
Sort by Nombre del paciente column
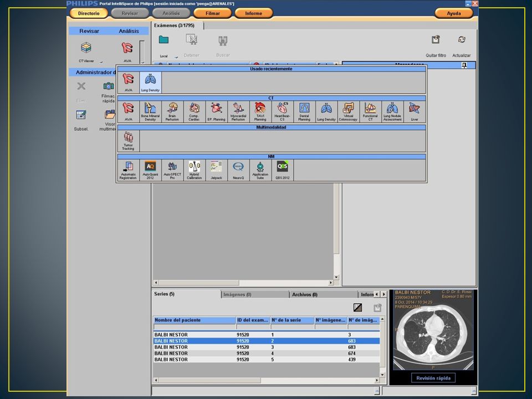click(x=195, y=320)
